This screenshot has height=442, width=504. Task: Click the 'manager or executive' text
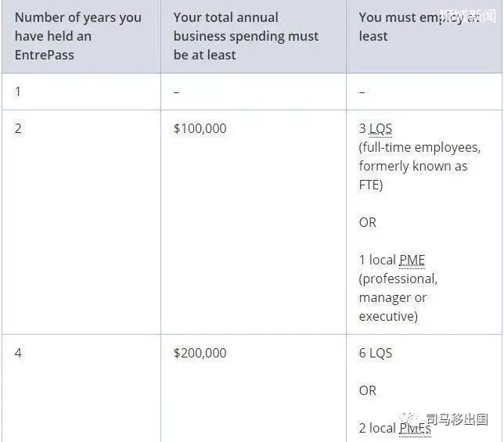point(392,307)
